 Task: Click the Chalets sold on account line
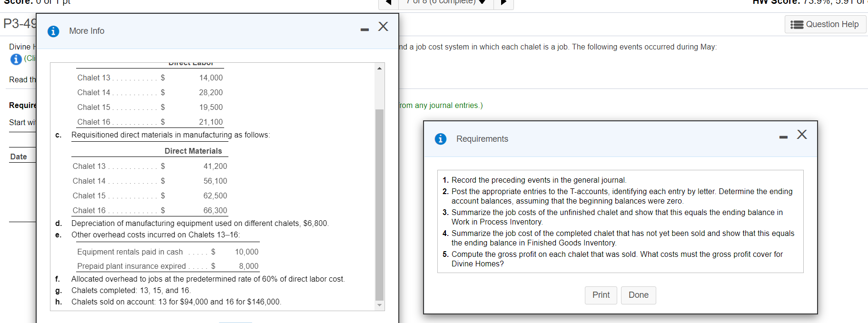pyautogui.click(x=176, y=302)
